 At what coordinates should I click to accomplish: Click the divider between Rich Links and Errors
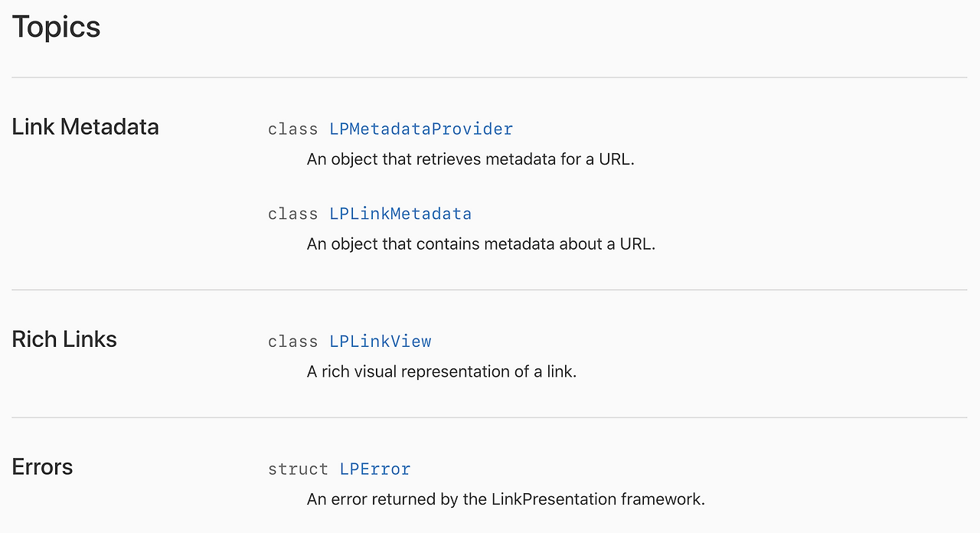(x=489, y=417)
